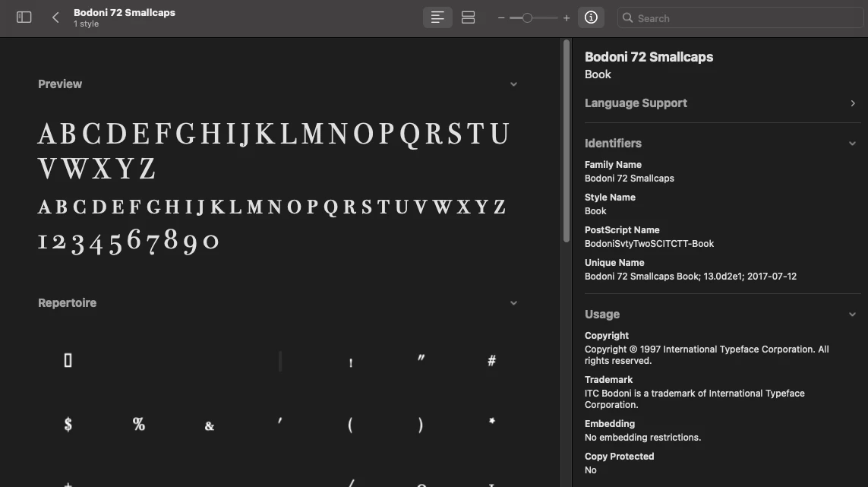Click the main pane vertical scrollbar
The image size is (868, 487).
click(566, 141)
